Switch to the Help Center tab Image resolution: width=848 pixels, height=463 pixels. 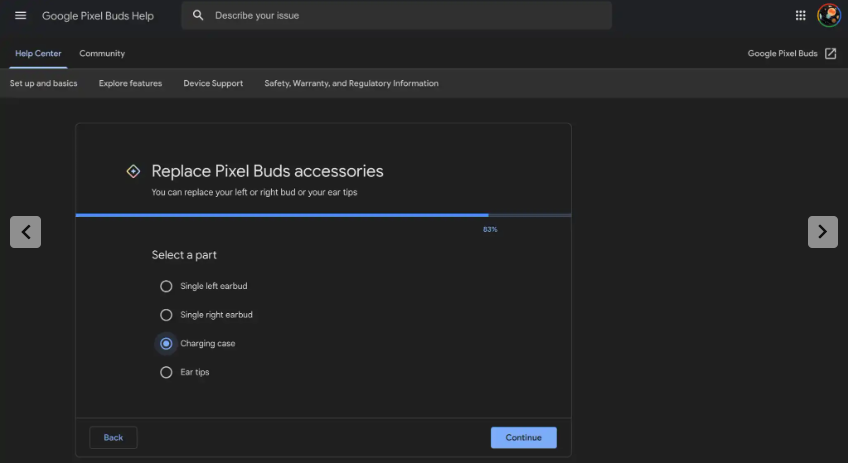(x=38, y=54)
